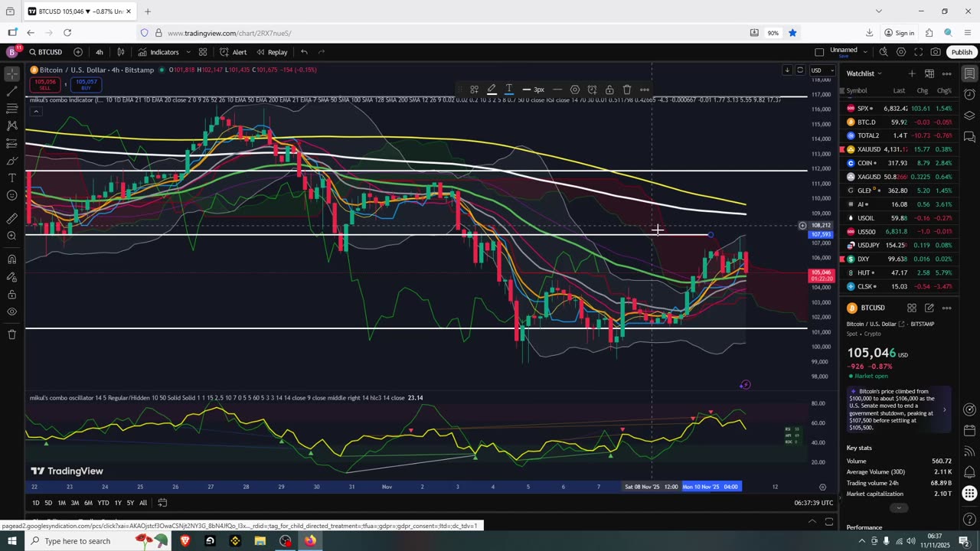Open the line style selector
Screen dimensions: 980x551
(x=557, y=90)
